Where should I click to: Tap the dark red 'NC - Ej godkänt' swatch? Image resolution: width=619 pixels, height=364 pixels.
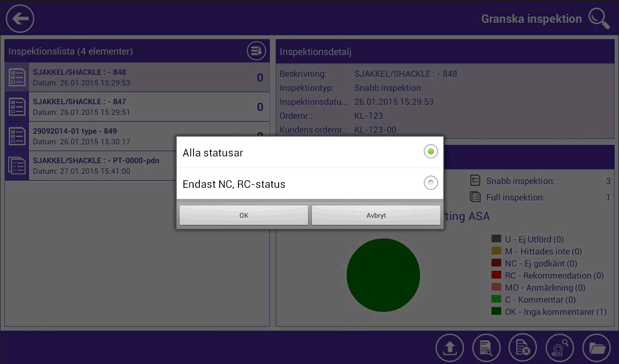(496, 263)
